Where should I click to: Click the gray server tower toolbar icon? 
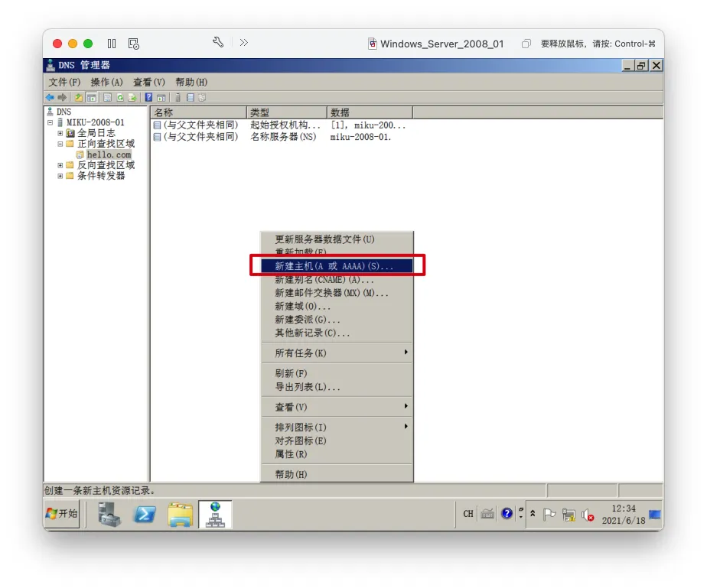(178, 97)
